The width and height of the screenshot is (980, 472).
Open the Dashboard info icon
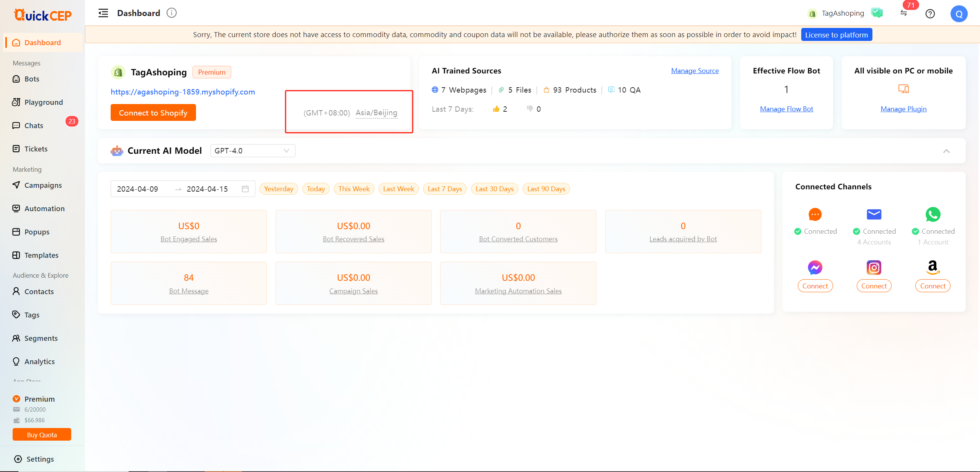click(171, 13)
